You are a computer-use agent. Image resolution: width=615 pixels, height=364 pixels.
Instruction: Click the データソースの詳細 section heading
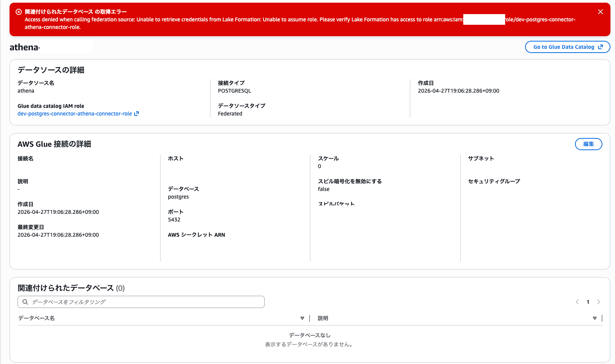pos(51,70)
